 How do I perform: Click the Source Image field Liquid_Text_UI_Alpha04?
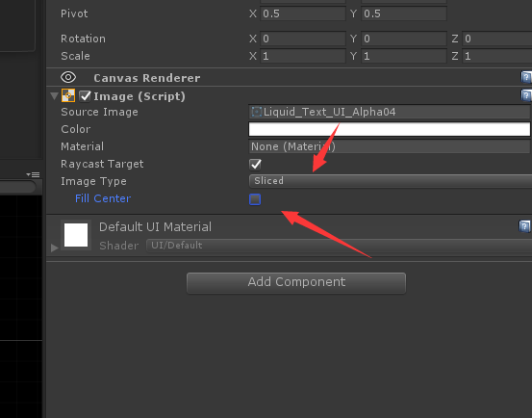pyautogui.click(x=390, y=112)
